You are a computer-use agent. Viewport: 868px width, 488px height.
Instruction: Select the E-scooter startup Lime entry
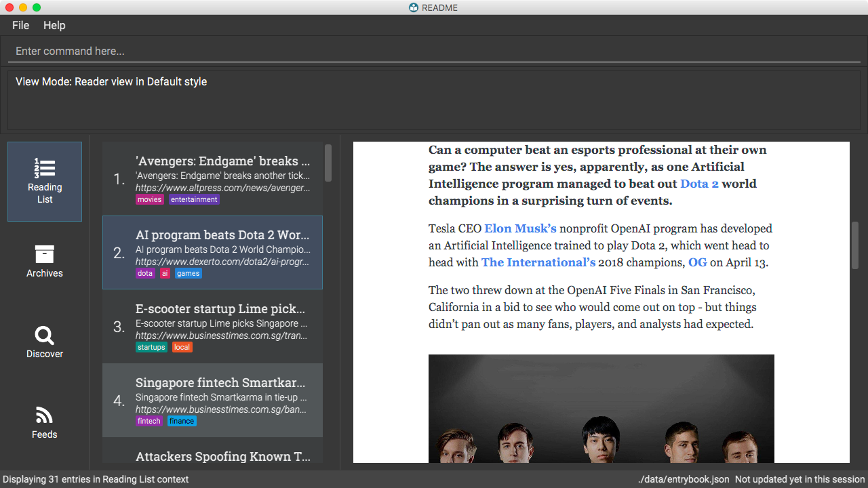point(212,327)
